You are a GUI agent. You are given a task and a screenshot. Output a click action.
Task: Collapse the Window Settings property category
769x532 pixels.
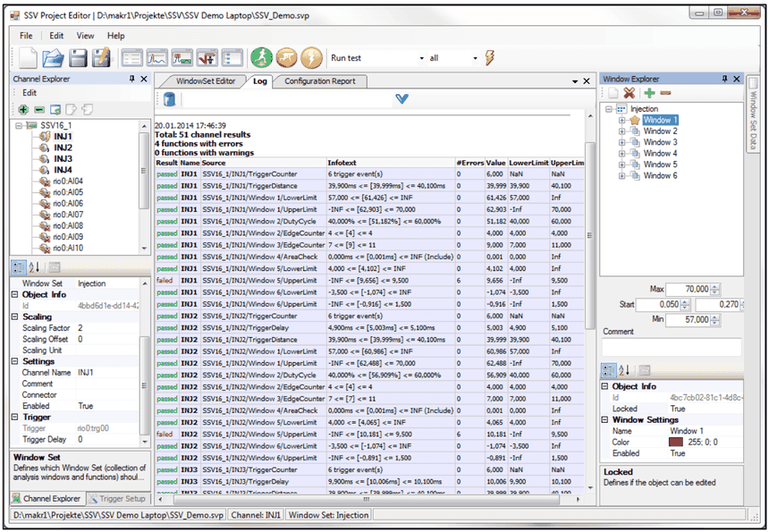pos(604,419)
